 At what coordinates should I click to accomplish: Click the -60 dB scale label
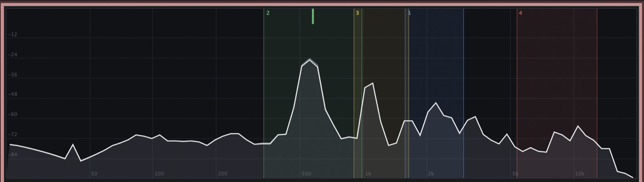tap(12, 114)
